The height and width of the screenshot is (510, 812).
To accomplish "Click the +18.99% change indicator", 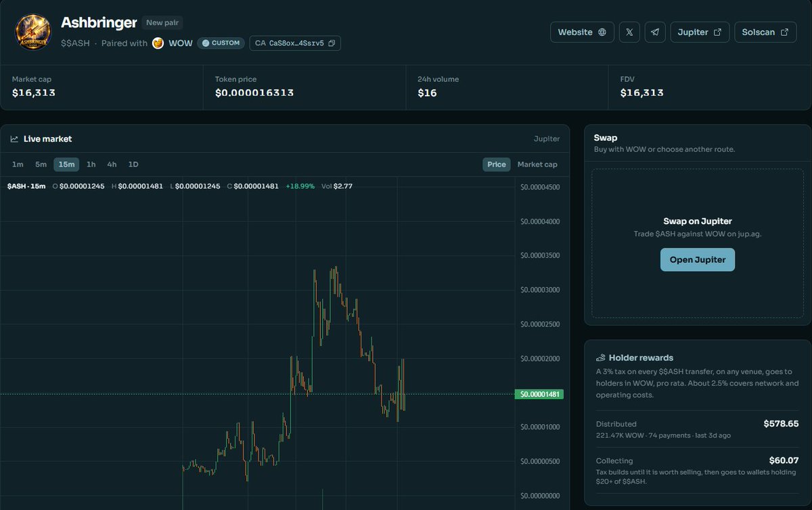I will coord(300,186).
